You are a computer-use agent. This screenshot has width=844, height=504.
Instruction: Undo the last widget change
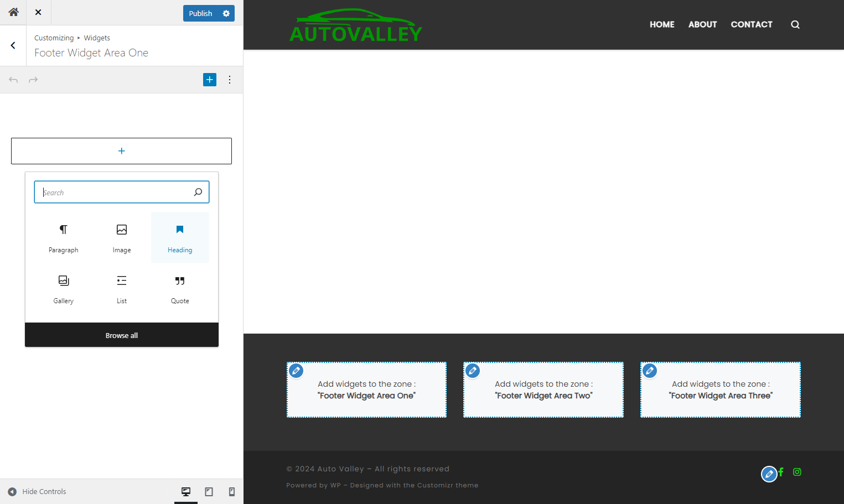(x=13, y=80)
